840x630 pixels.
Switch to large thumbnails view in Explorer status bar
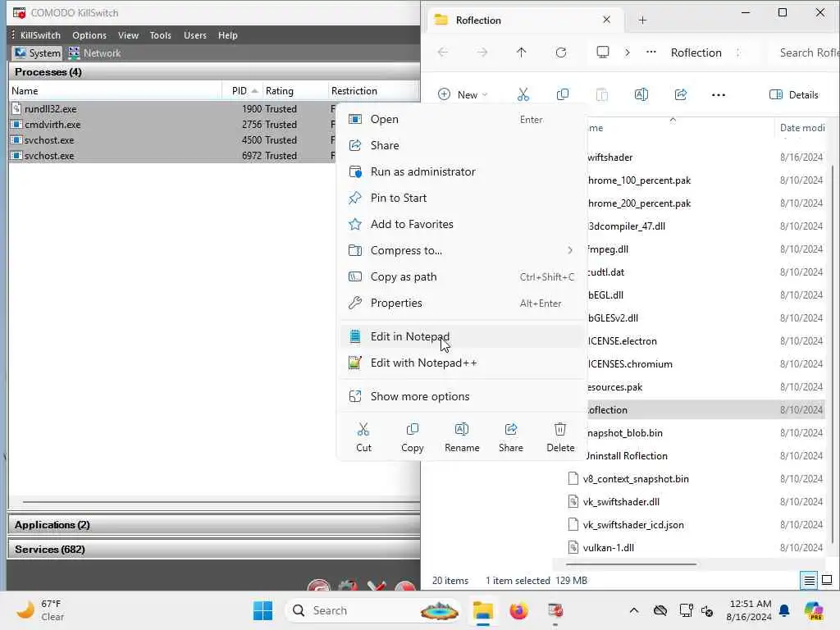pyautogui.click(x=827, y=580)
